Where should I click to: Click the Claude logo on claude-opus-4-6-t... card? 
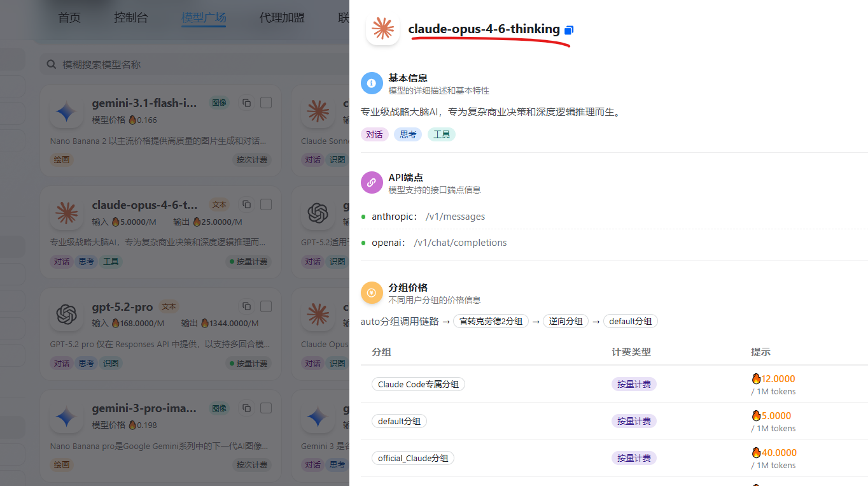click(x=66, y=213)
